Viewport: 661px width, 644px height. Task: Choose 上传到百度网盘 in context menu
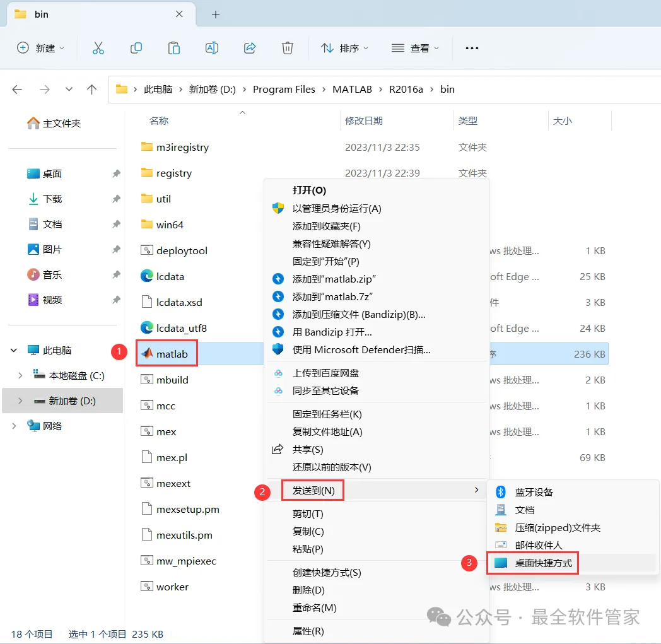click(325, 373)
